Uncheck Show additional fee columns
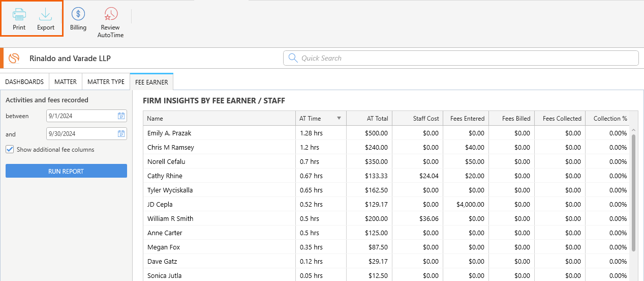Viewport: 644px width, 281px height. pos(10,150)
